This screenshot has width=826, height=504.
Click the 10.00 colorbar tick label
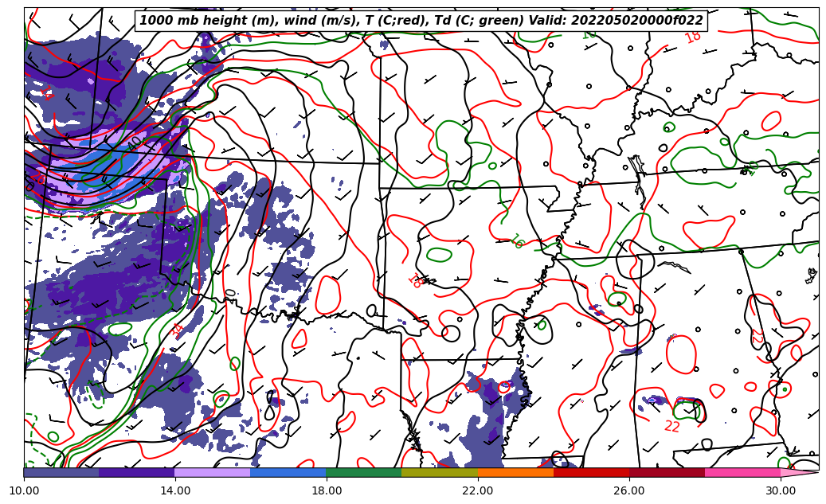24,490
